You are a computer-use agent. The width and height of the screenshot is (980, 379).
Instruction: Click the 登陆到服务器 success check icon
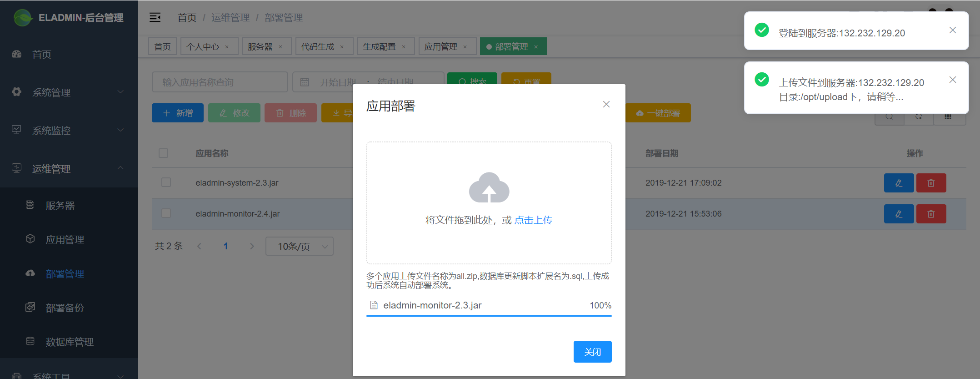762,30
